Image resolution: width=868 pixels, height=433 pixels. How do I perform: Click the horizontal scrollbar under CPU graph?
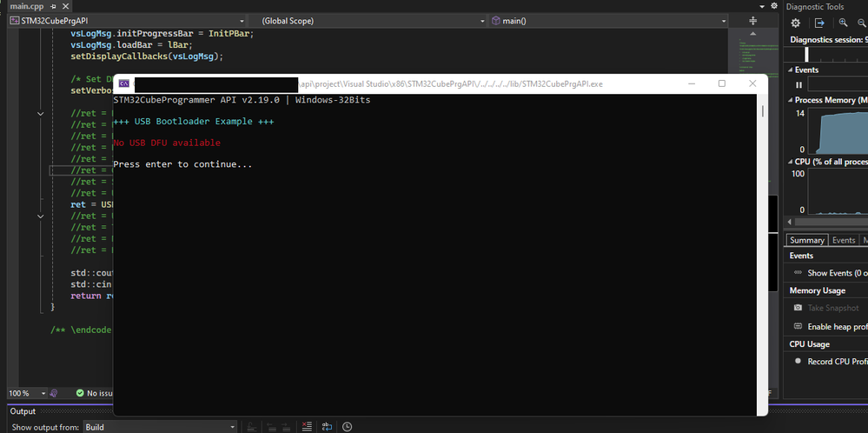tap(831, 222)
